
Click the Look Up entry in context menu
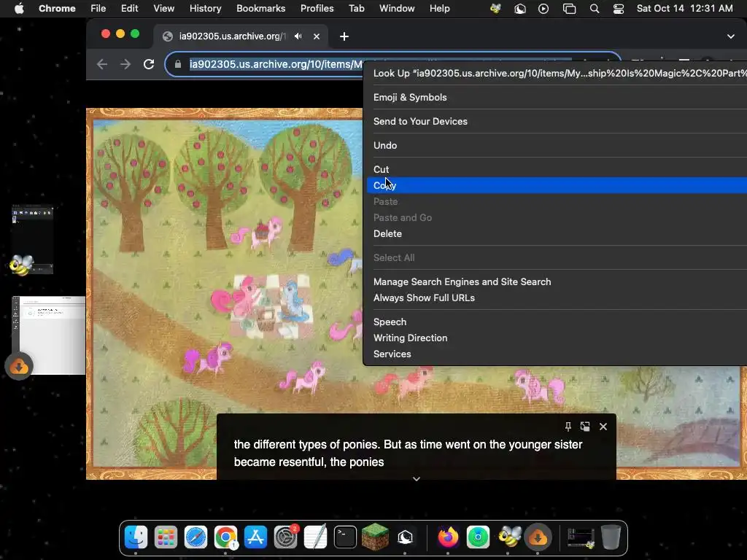coord(557,73)
